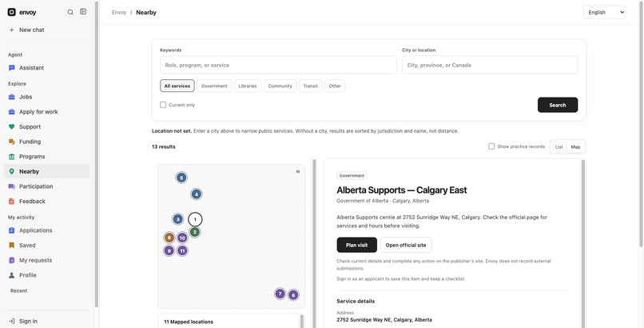The width and height of the screenshot is (644, 328).
Task: Select map marker 8
Action: coord(169,238)
